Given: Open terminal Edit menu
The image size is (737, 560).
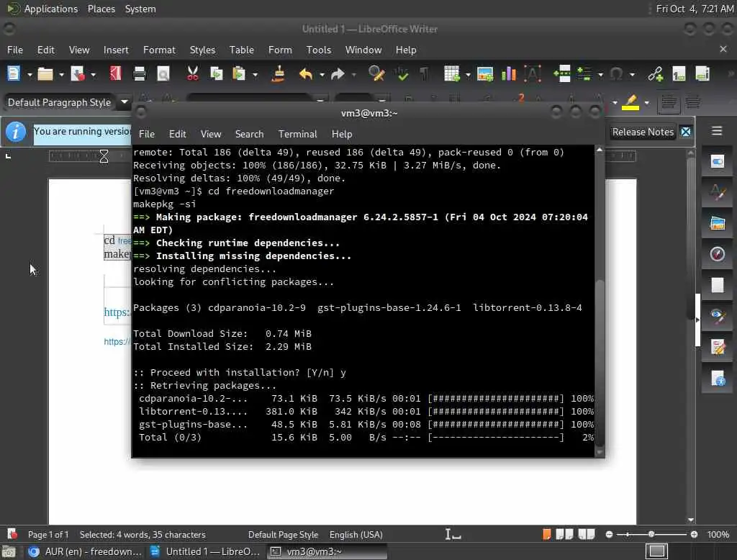Looking at the screenshot, I should pyautogui.click(x=177, y=134).
